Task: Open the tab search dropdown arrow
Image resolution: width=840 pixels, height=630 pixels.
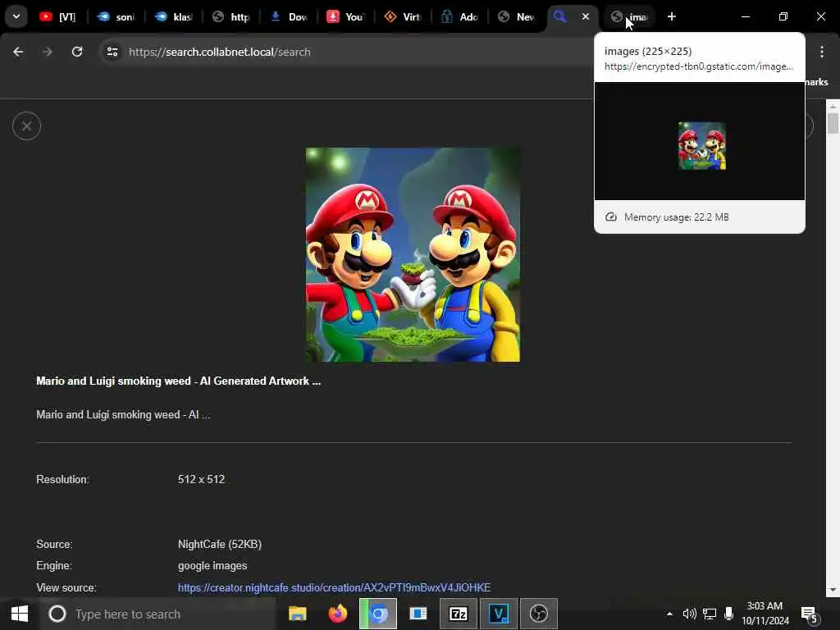Action: coord(16,16)
